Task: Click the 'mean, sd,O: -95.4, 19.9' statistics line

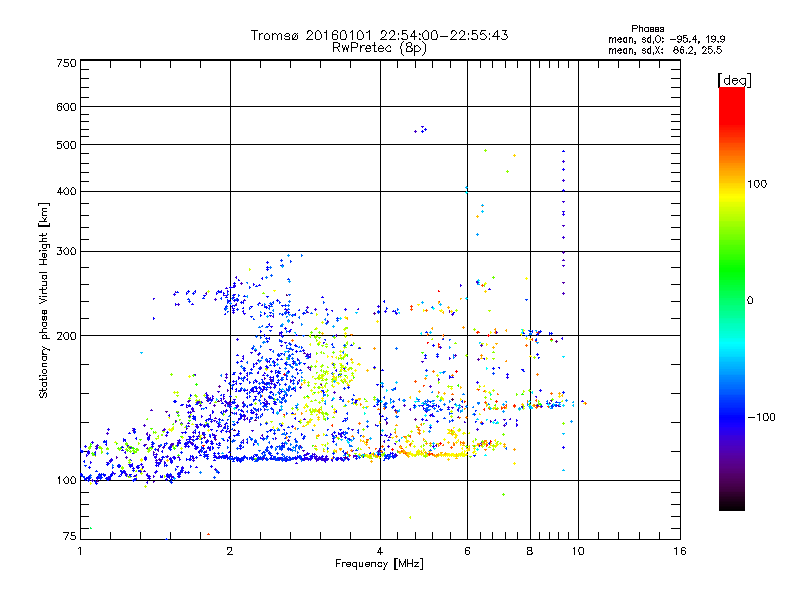Action: coord(666,39)
